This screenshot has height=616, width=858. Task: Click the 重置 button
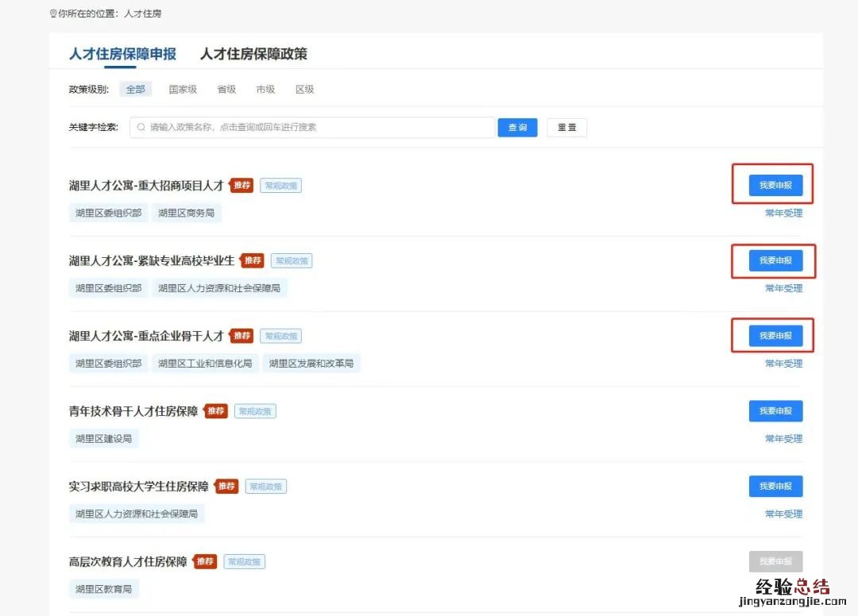566,127
